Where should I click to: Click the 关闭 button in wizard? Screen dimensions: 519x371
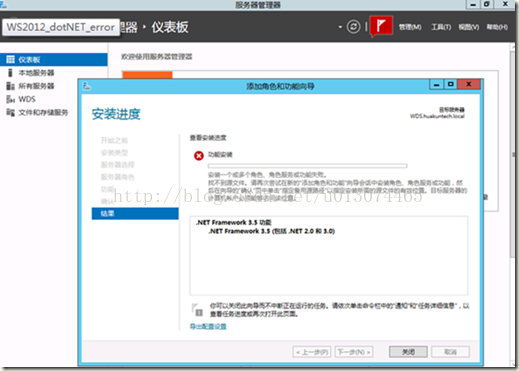coord(408,352)
